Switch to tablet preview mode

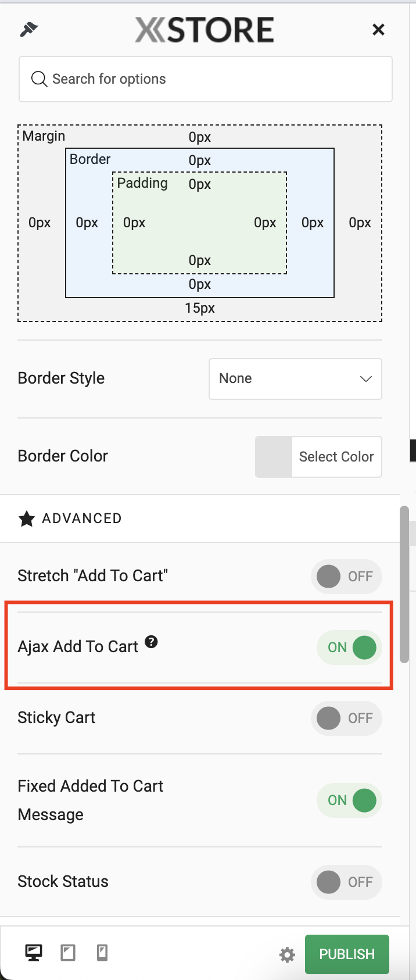68,953
